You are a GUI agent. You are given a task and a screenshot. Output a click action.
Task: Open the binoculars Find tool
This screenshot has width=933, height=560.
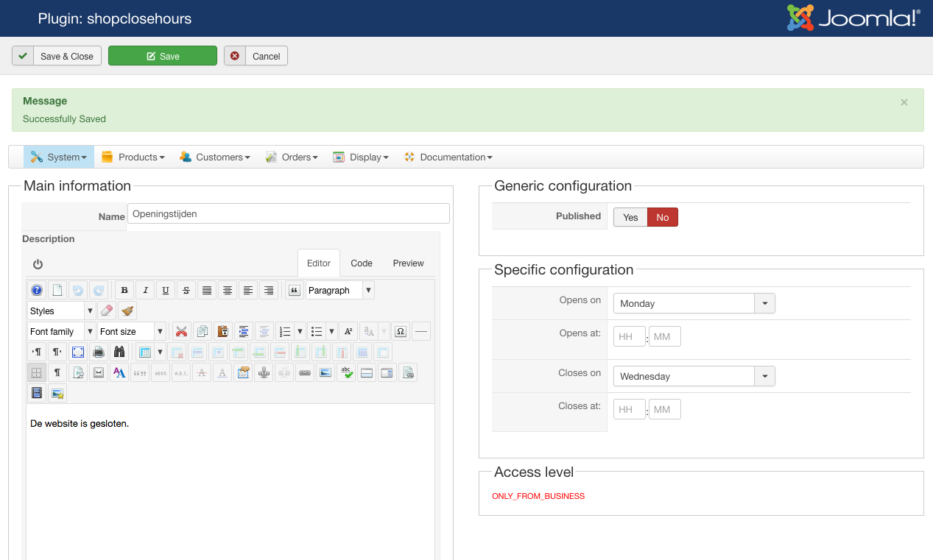point(119,352)
